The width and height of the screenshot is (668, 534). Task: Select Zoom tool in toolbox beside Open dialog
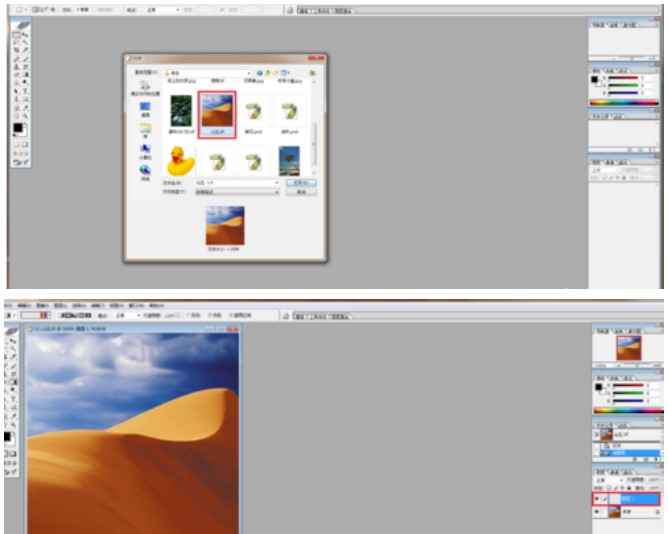pos(25,115)
